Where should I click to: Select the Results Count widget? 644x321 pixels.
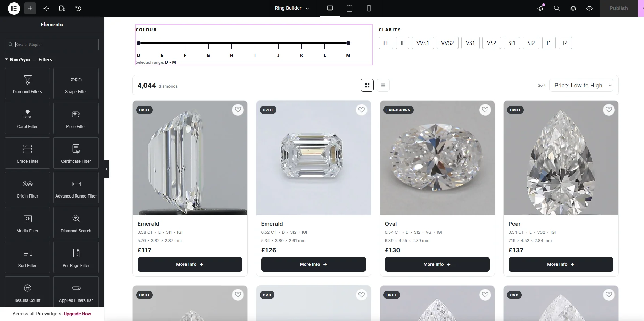27,292
